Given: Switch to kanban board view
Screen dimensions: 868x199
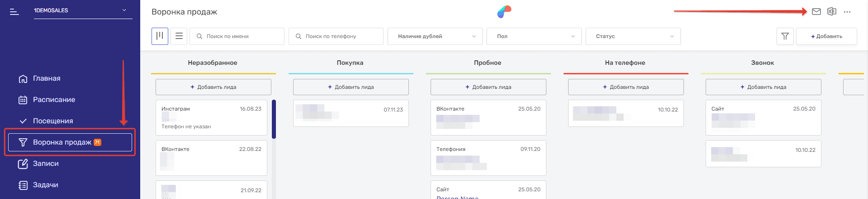Looking at the screenshot, I should click(x=160, y=36).
